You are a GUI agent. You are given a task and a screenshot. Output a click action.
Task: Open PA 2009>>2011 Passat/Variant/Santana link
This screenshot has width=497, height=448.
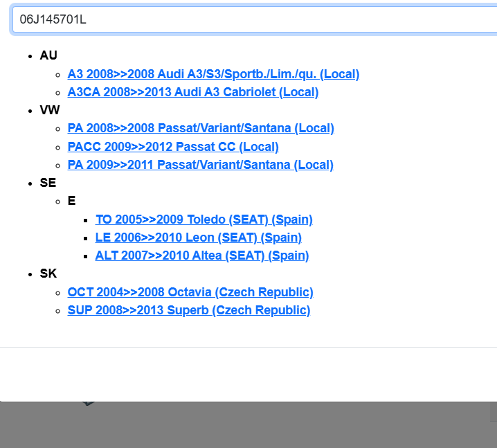click(x=200, y=165)
